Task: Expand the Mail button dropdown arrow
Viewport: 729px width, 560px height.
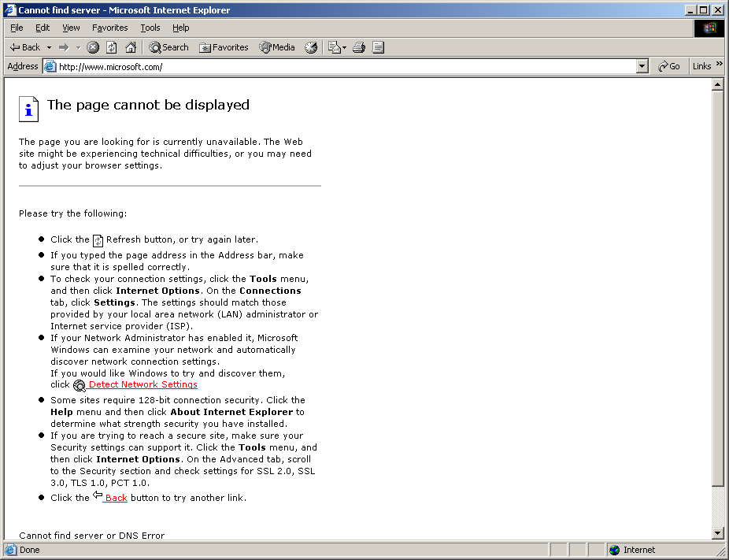Action: pos(345,47)
